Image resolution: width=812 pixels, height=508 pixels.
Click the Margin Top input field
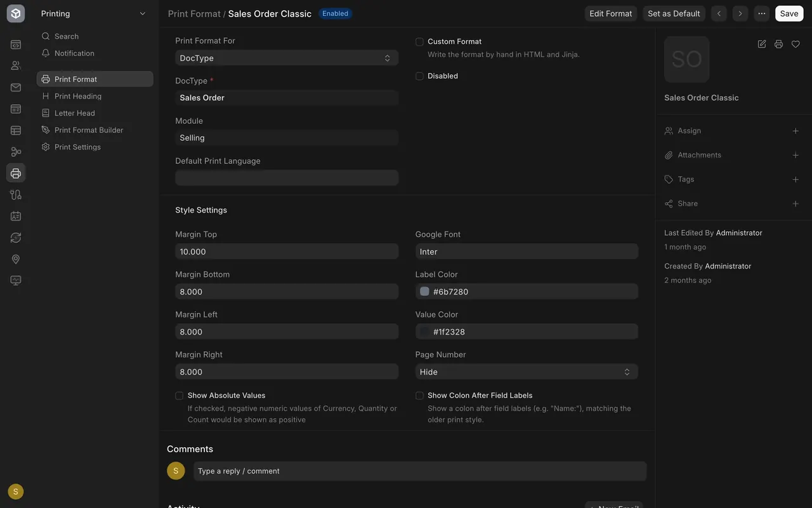click(x=287, y=251)
